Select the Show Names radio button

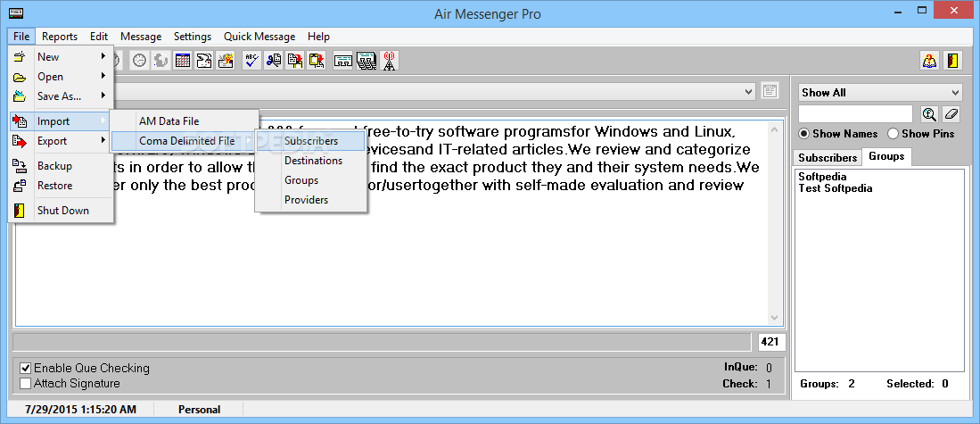point(804,134)
